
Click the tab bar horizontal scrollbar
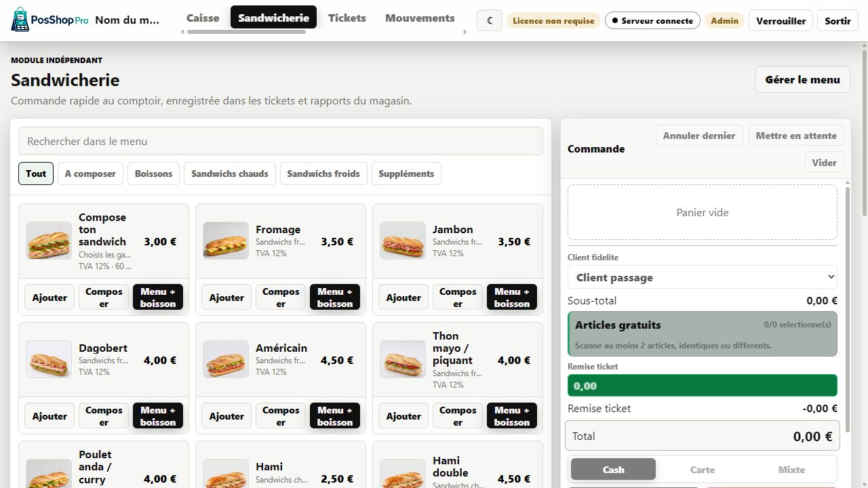246,32
